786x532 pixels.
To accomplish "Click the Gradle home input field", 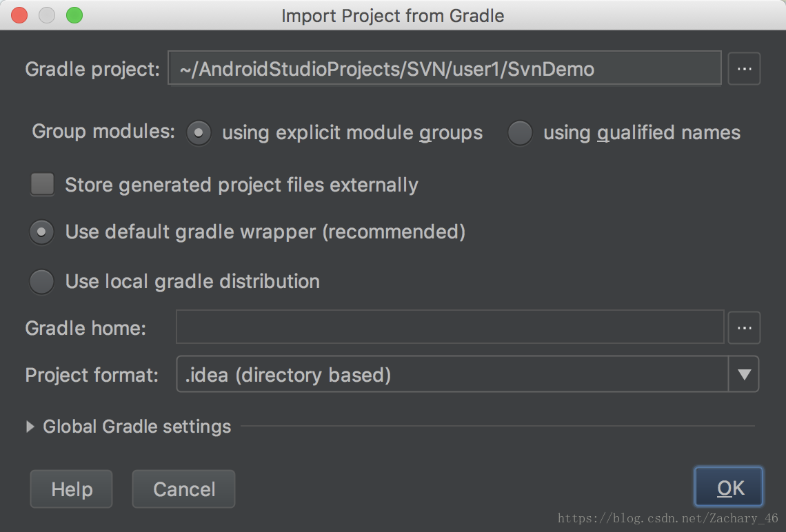I will coord(450,327).
